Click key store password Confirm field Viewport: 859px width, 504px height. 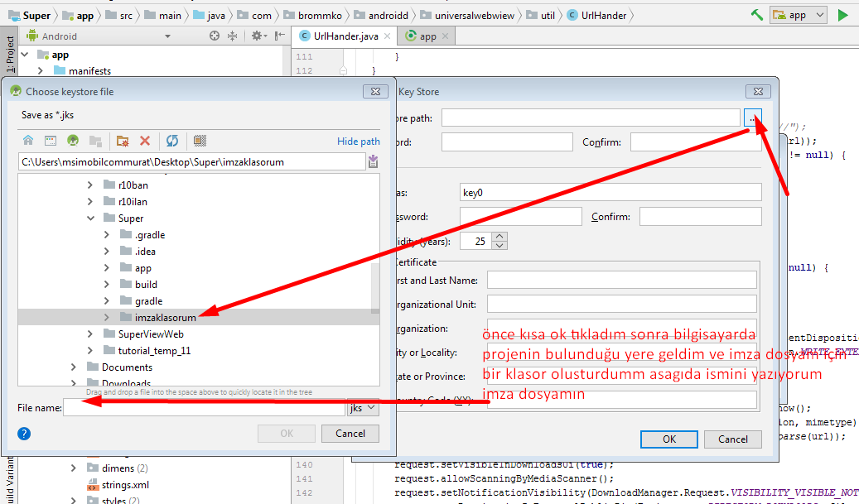(x=696, y=142)
